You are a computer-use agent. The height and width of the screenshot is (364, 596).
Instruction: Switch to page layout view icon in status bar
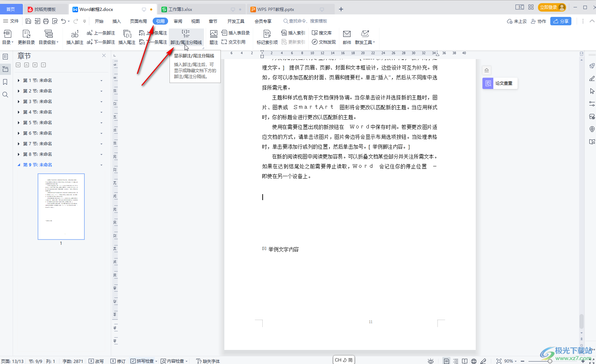point(446,361)
